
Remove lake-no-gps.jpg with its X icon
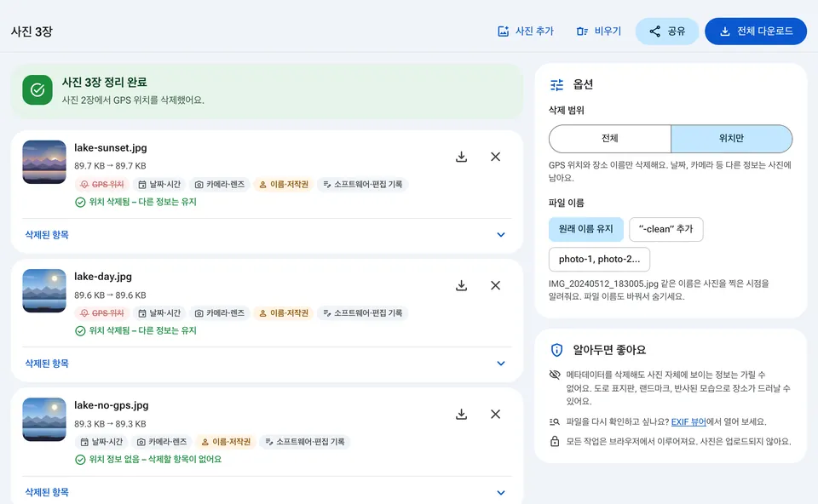coord(496,414)
